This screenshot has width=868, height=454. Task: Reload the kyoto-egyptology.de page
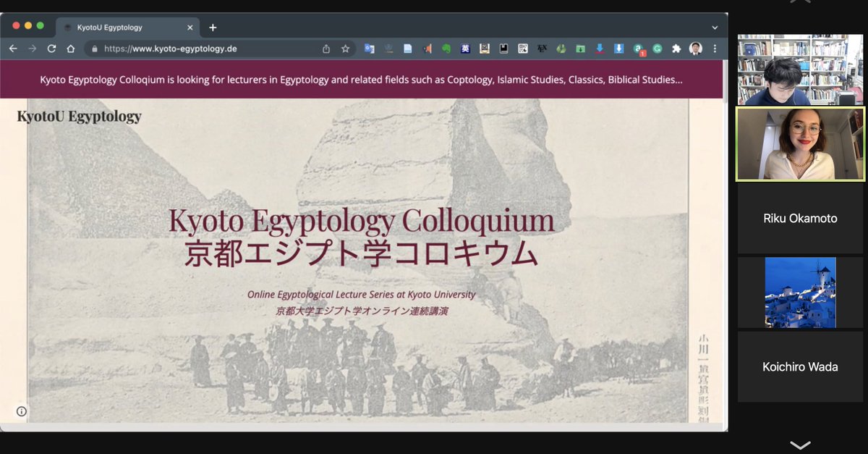pos(51,49)
